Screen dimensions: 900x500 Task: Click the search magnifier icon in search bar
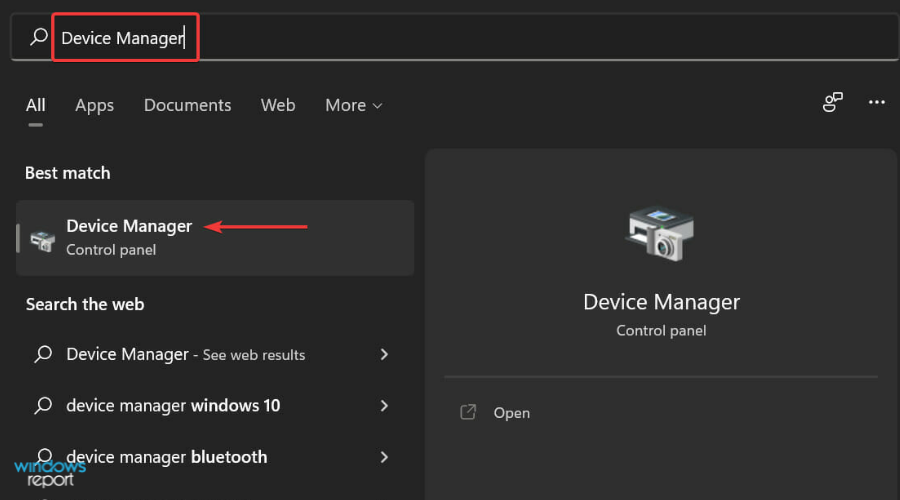pyautogui.click(x=38, y=37)
